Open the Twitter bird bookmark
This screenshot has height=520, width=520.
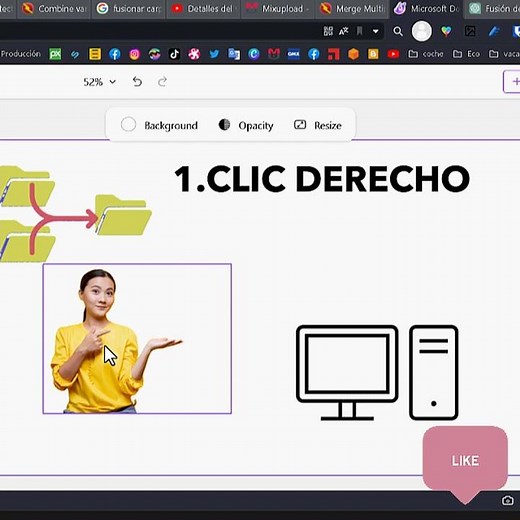(214, 54)
